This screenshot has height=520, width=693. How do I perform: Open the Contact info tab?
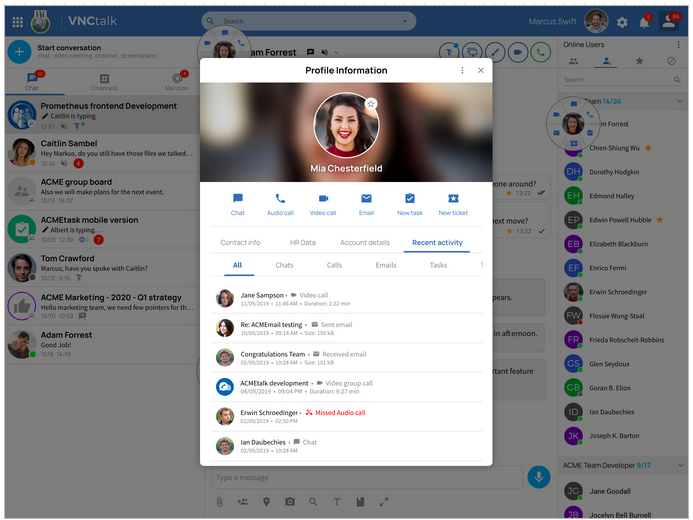coord(240,243)
